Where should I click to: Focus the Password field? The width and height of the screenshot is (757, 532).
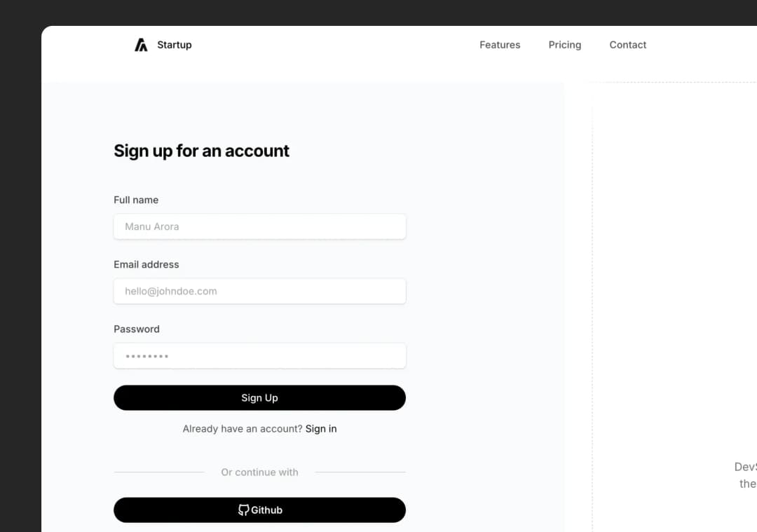coord(259,355)
